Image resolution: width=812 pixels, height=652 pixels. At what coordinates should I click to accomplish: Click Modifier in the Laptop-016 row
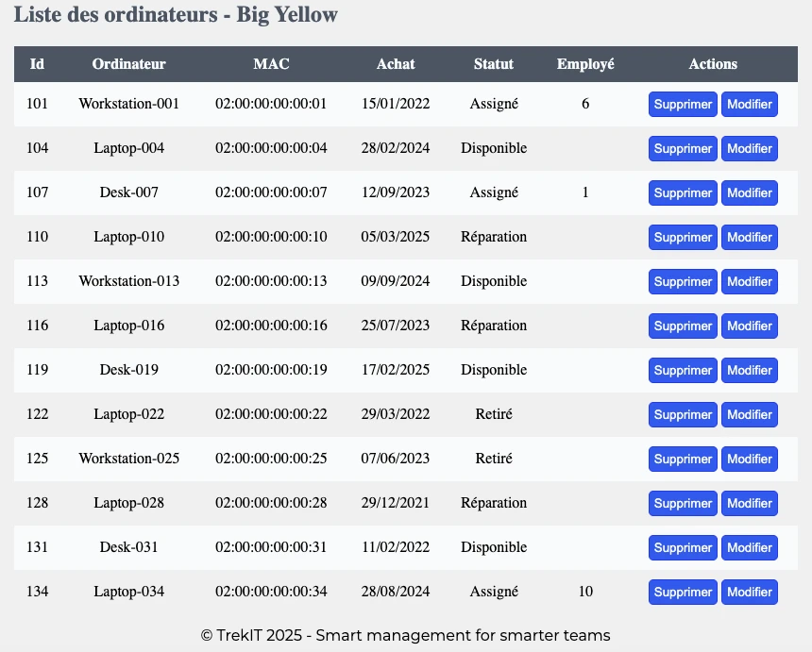point(750,326)
